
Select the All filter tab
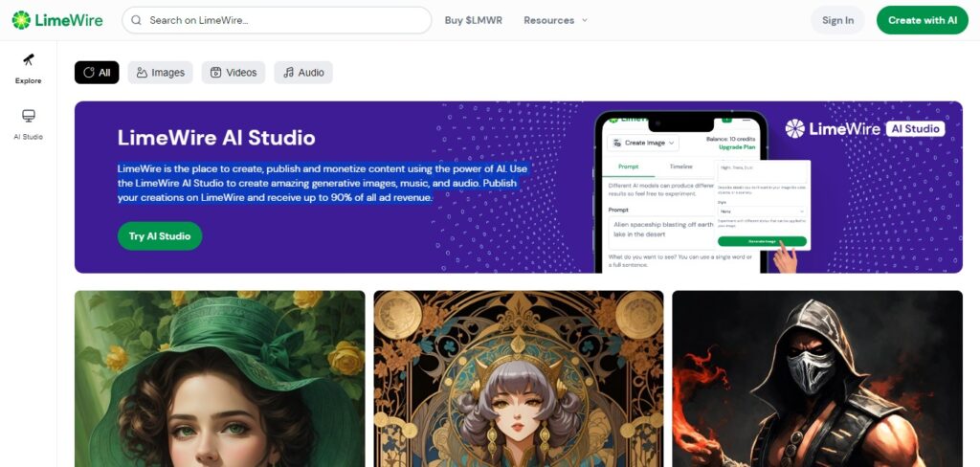point(97,73)
